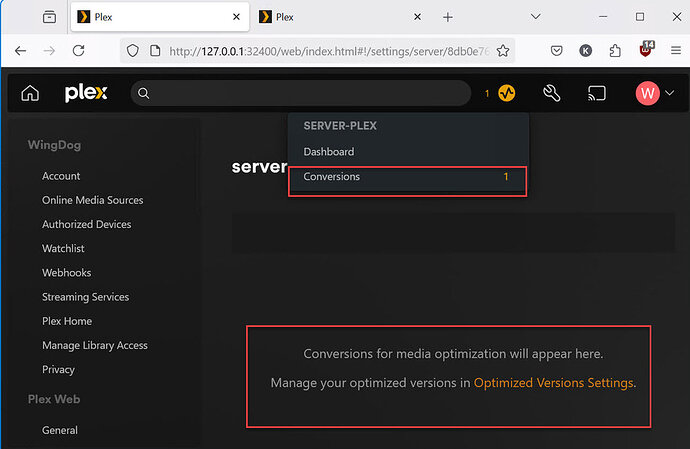This screenshot has width=690, height=449.
Task: Click the browser address bar URL
Action: tap(329, 52)
